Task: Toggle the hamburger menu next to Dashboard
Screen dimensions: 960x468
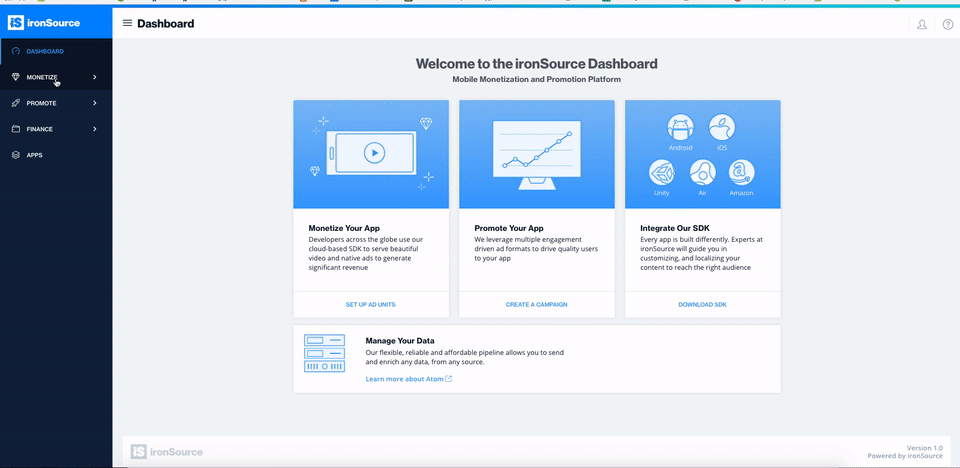Action: coord(127,23)
